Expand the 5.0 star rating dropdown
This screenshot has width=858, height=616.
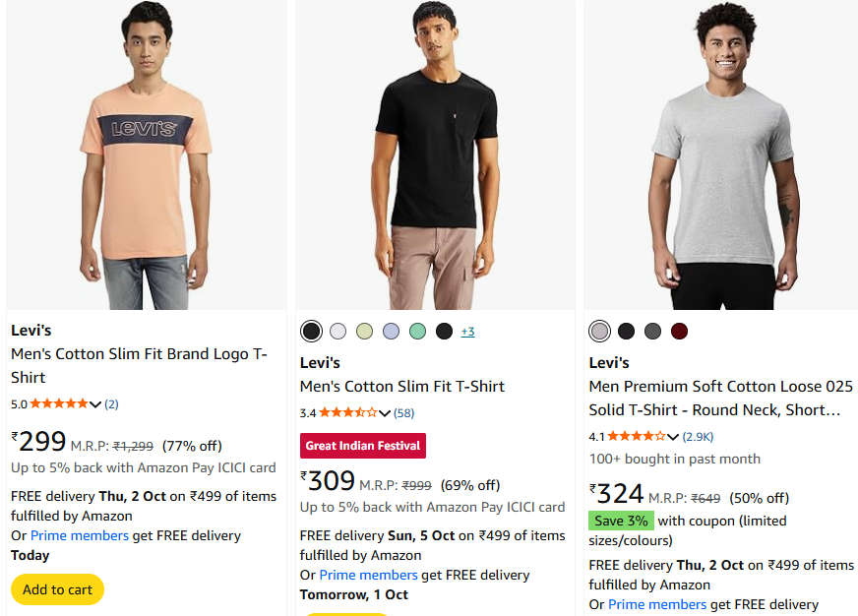pyautogui.click(x=95, y=404)
